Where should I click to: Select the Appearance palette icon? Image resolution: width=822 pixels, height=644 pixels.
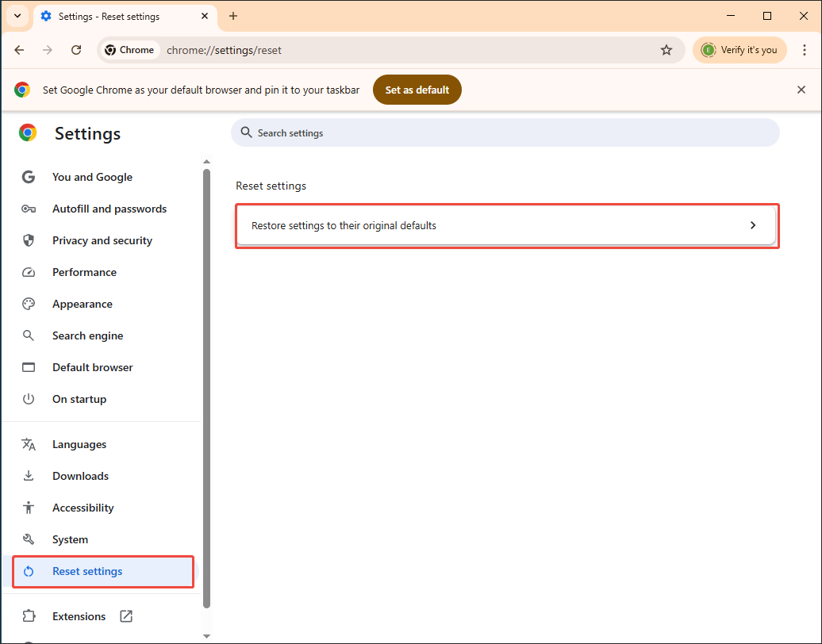tap(29, 304)
